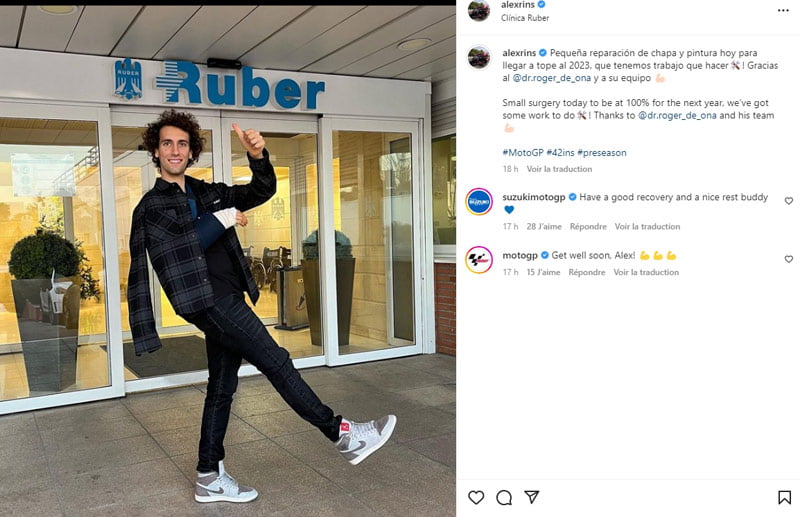The image size is (800, 517).
Task: Open suzukimotogp profile avatar
Action: click(479, 202)
